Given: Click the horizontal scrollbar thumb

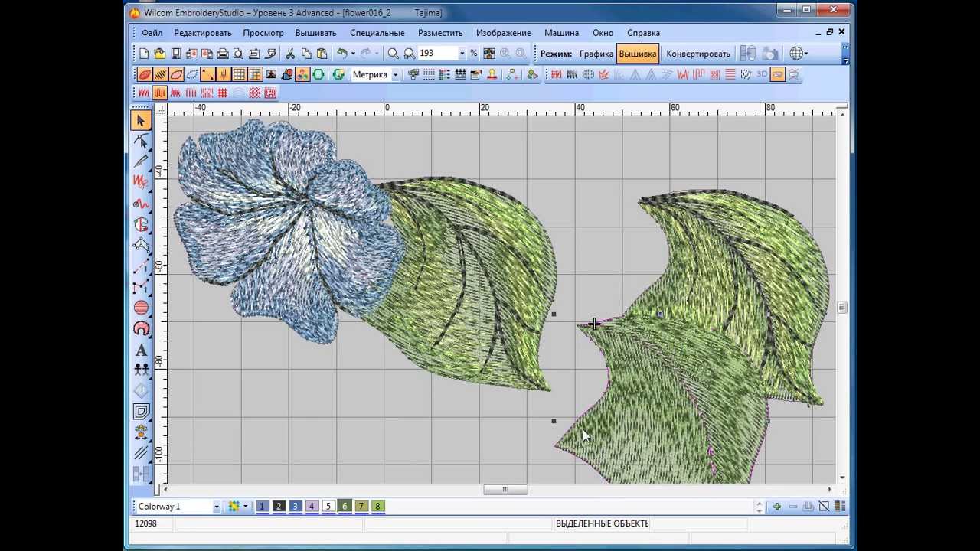Looking at the screenshot, I should click(x=505, y=490).
